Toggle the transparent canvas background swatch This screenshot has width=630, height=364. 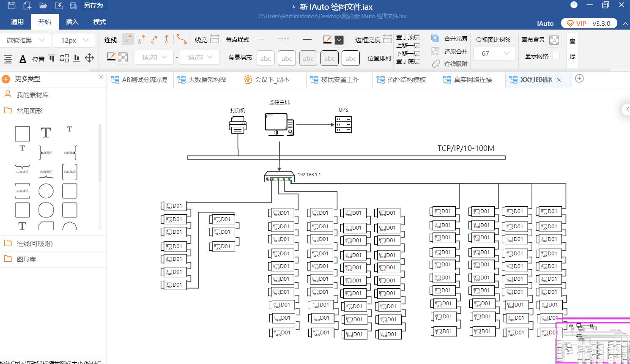(x=554, y=40)
